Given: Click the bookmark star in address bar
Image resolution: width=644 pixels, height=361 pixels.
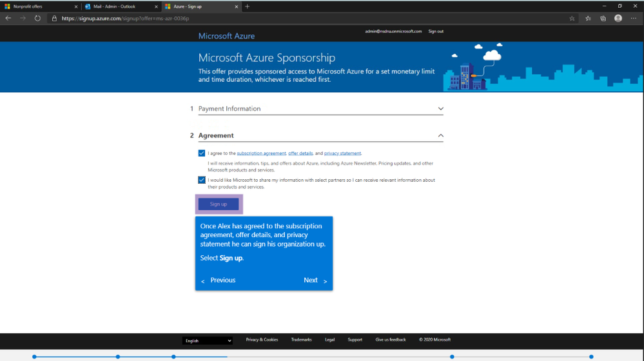Looking at the screenshot, I should click(572, 19).
